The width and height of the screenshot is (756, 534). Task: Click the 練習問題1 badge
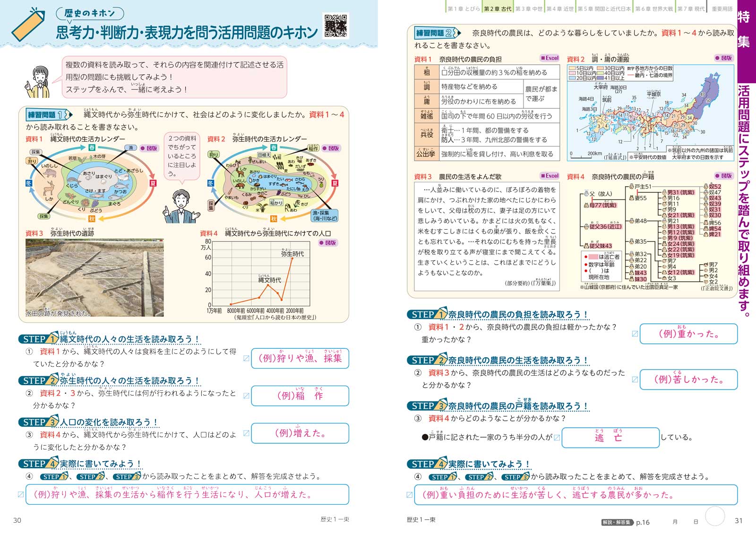[x=48, y=115]
